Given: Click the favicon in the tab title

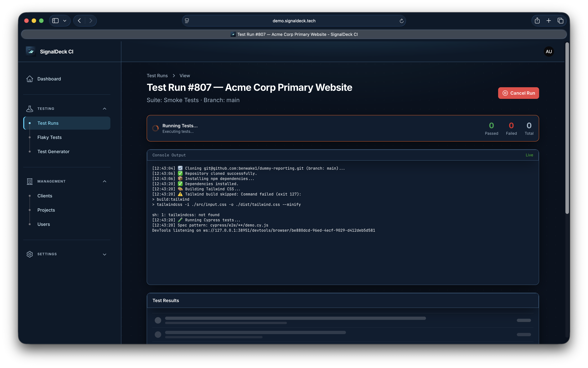Looking at the screenshot, I should click(233, 34).
